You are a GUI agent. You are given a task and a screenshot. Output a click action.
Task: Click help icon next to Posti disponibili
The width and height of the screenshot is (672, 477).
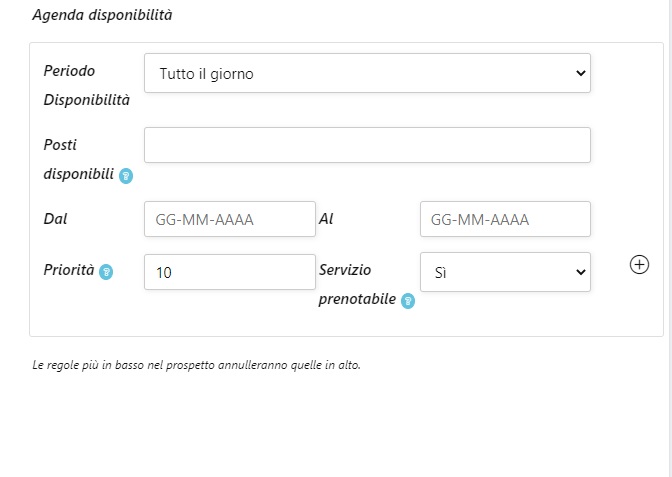click(x=126, y=175)
